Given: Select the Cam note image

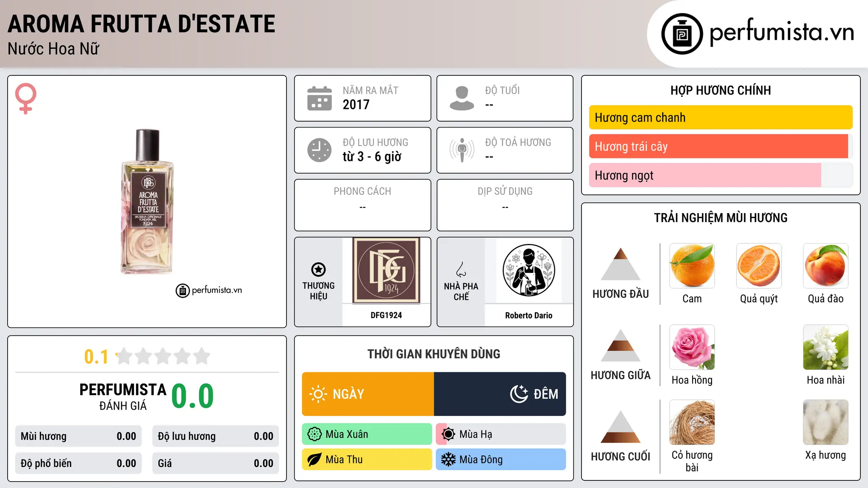Looking at the screenshot, I should pos(692,266).
